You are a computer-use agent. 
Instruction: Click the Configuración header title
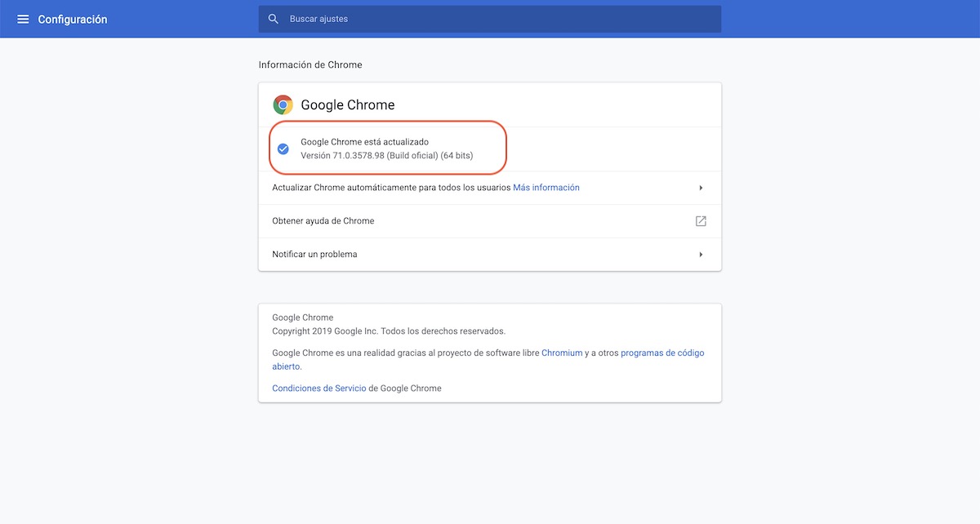tap(73, 19)
